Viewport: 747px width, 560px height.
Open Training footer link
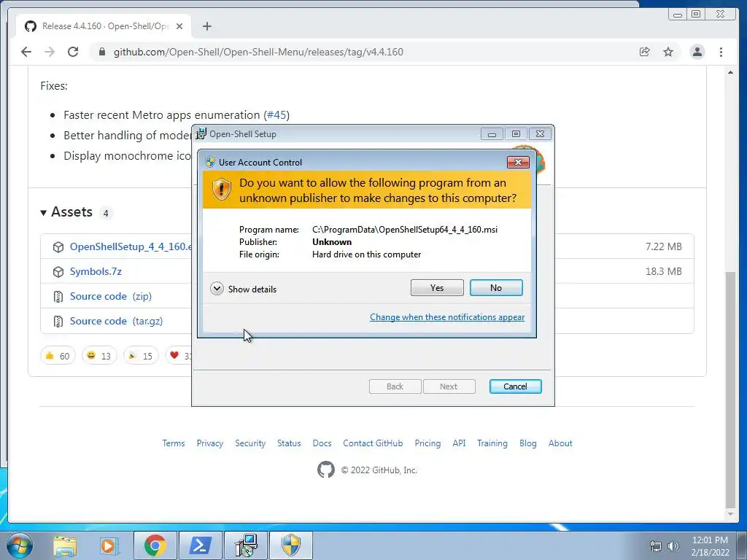492,443
